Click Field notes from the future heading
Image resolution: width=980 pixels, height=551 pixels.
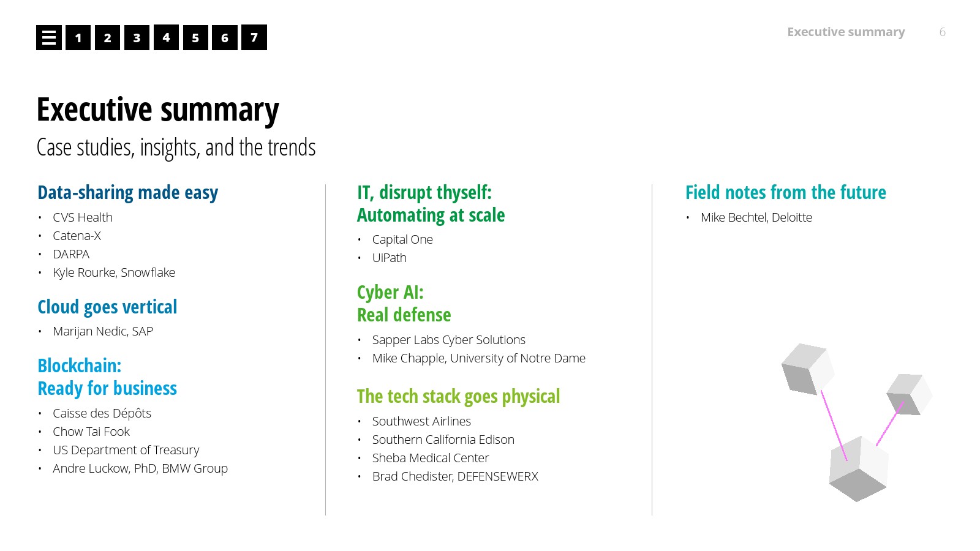coord(785,193)
